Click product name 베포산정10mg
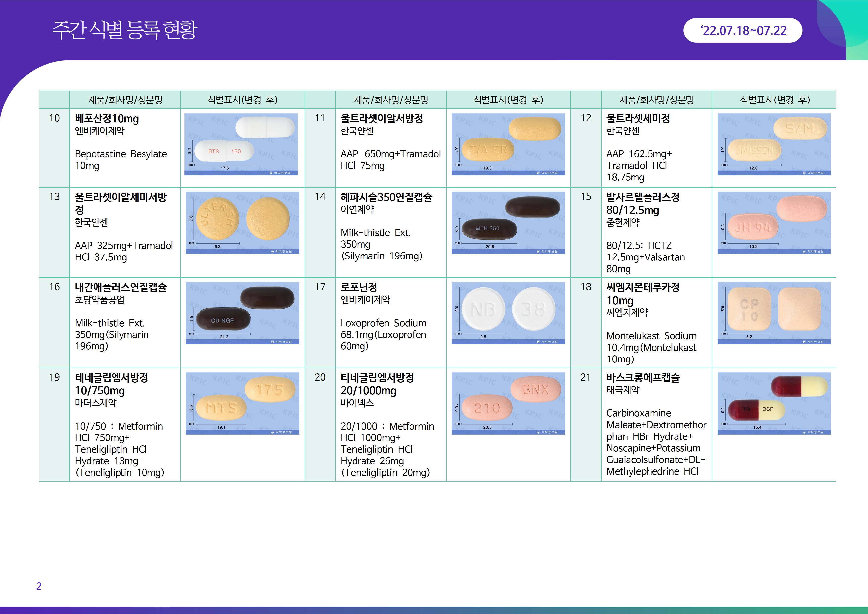The height and width of the screenshot is (614, 868). (x=107, y=119)
